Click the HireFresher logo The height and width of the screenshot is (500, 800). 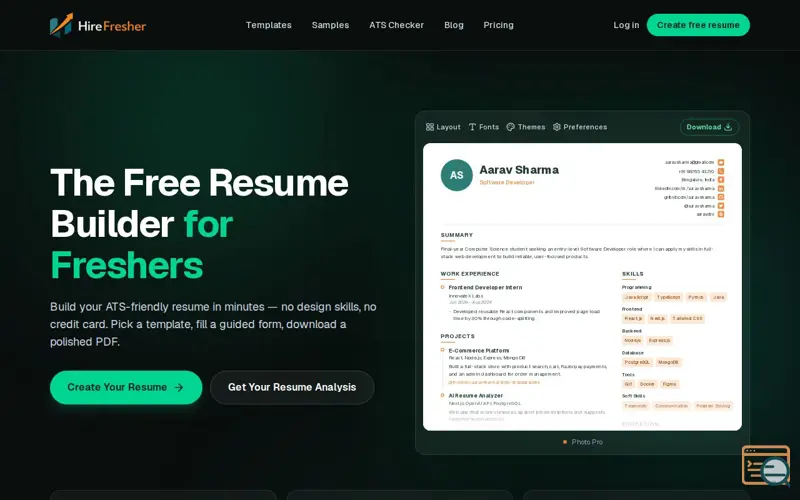(98, 26)
